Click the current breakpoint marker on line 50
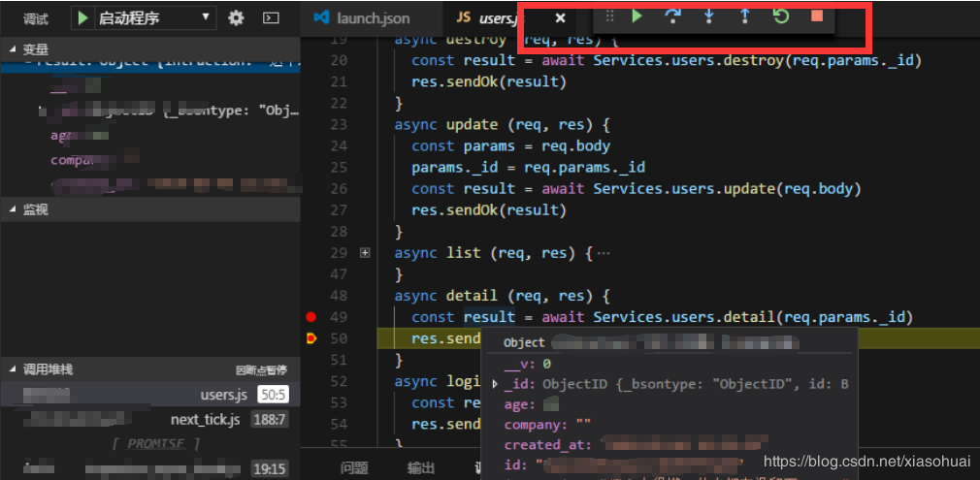Image resolution: width=980 pixels, height=480 pixels. coord(311,338)
